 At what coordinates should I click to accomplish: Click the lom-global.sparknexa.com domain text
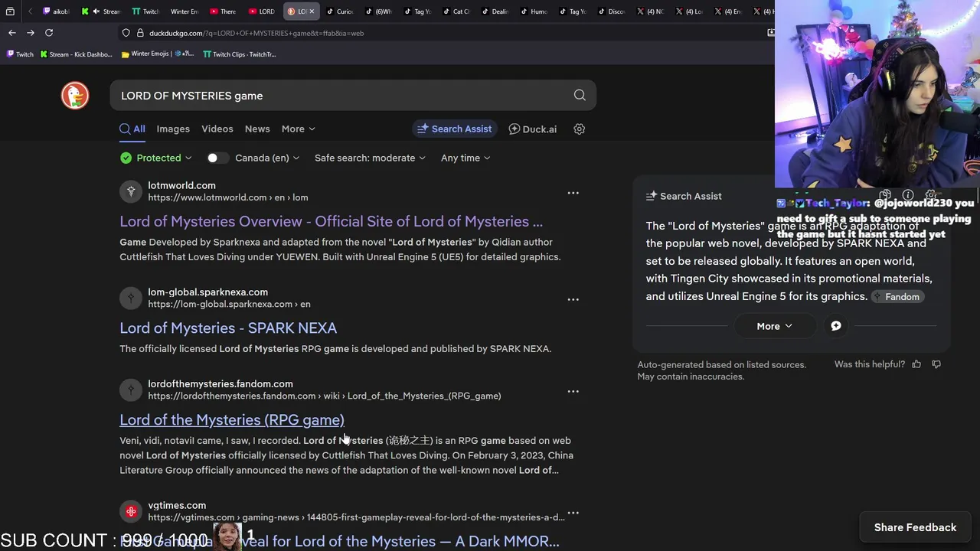point(208,292)
